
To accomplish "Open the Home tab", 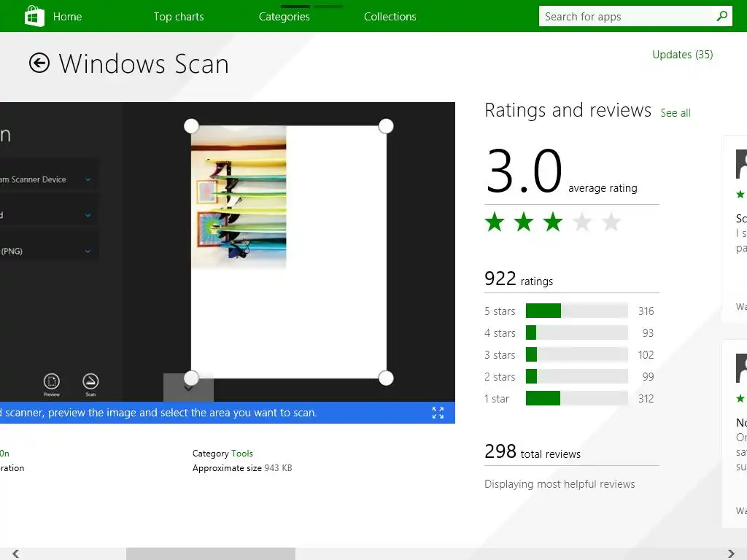I will (67, 17).
